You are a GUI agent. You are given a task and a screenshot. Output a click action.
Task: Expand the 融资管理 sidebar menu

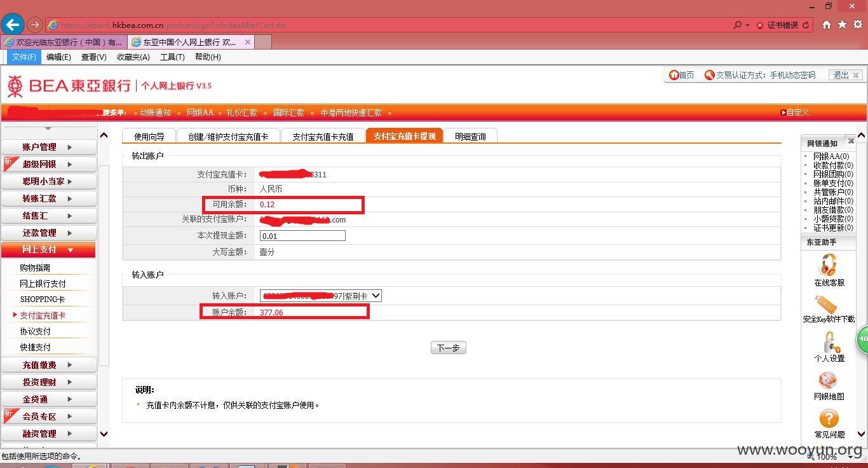coord(48,434)
